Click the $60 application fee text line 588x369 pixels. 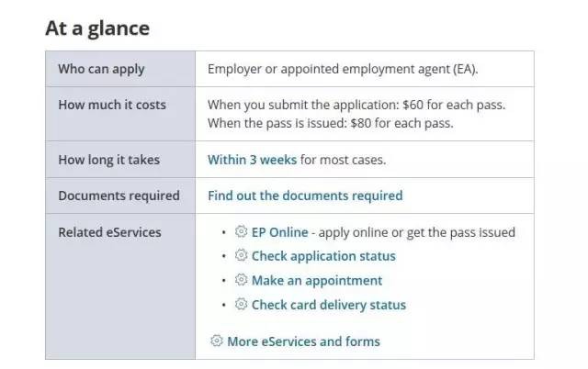click(x=356, y=105)
